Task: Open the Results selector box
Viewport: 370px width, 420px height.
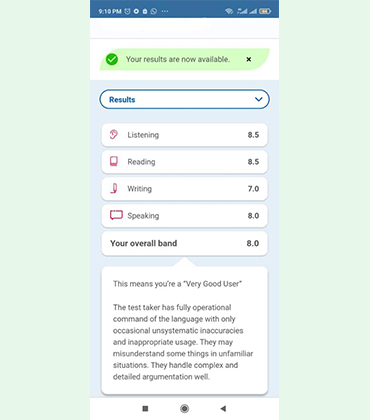Action: pyautogui.click(x=184, y=99)
